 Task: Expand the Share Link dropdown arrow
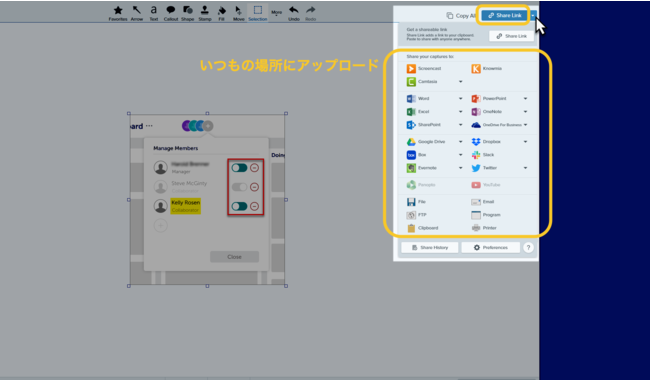[x=533, y=15]
